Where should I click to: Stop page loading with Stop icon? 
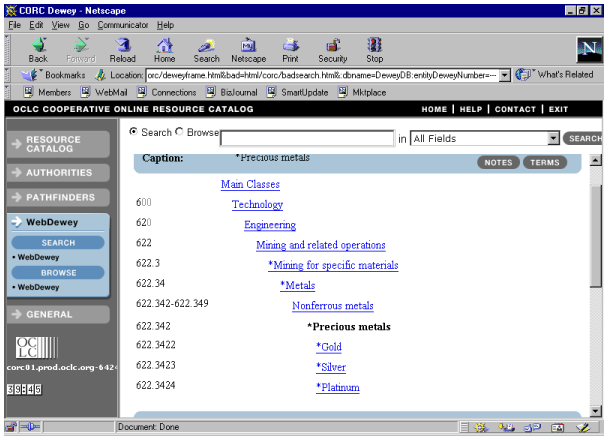coord(375,50)
